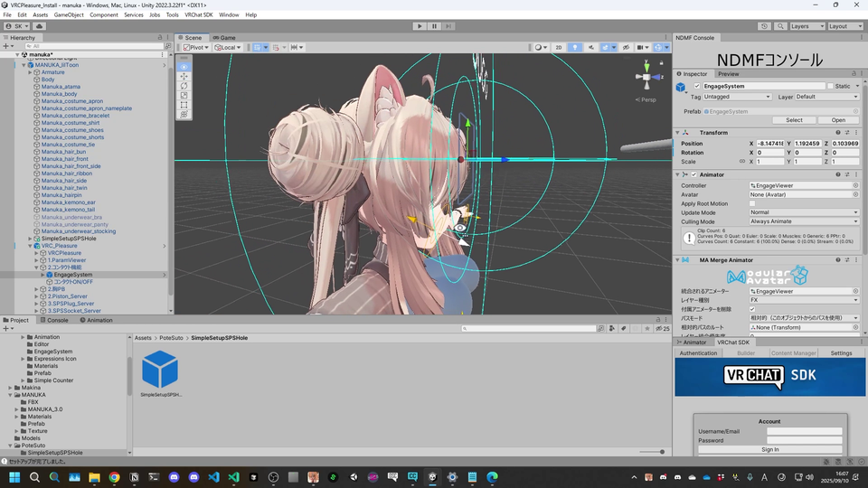Open the SK account dropdown
The width and height of the screenshot is (868, 488).
tap(17, 26)
